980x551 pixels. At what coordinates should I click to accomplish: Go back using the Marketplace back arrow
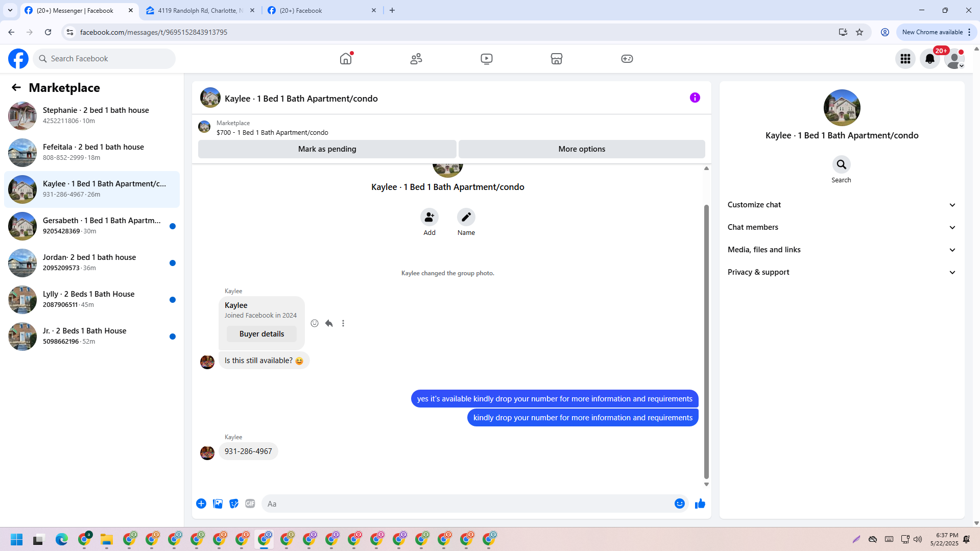(16, 87)
